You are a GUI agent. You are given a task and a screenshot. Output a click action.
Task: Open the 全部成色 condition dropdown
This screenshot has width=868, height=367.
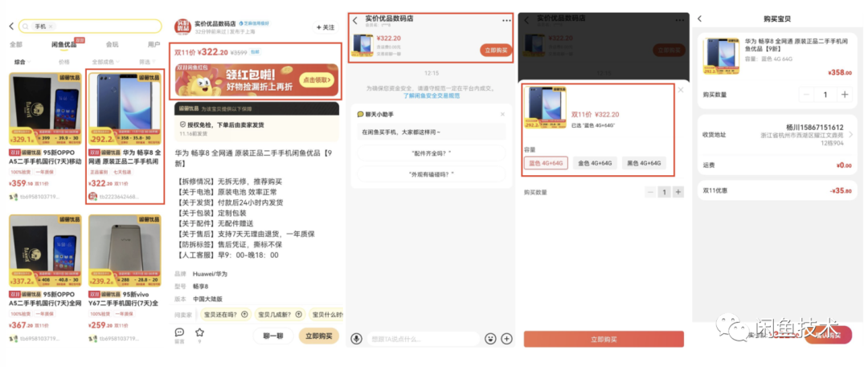[x=104, y=62]
